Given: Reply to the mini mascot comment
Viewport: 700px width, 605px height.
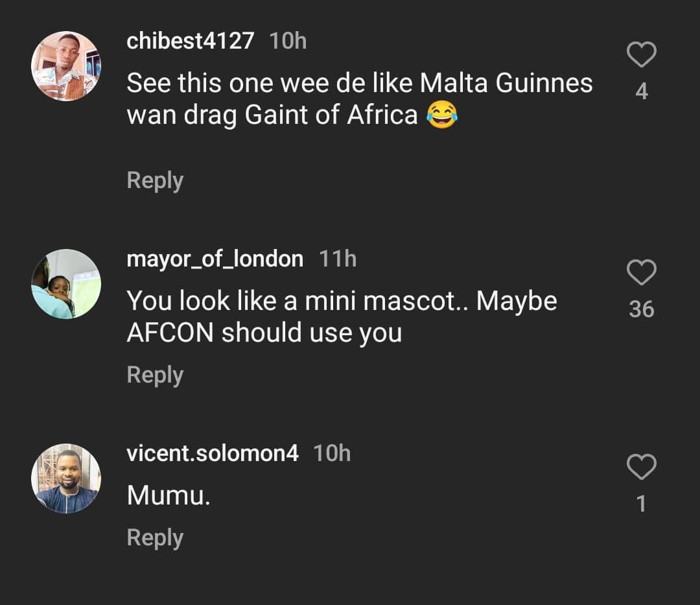Looking at the screenshot, I should pyautogui.click(x=155, y=375).
